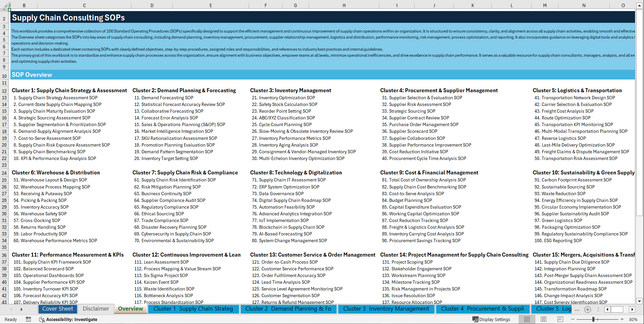This screenshot has width=644, height=324.
Task: Start macro recording from the status bar icon
Action: [x=28, y=320]
